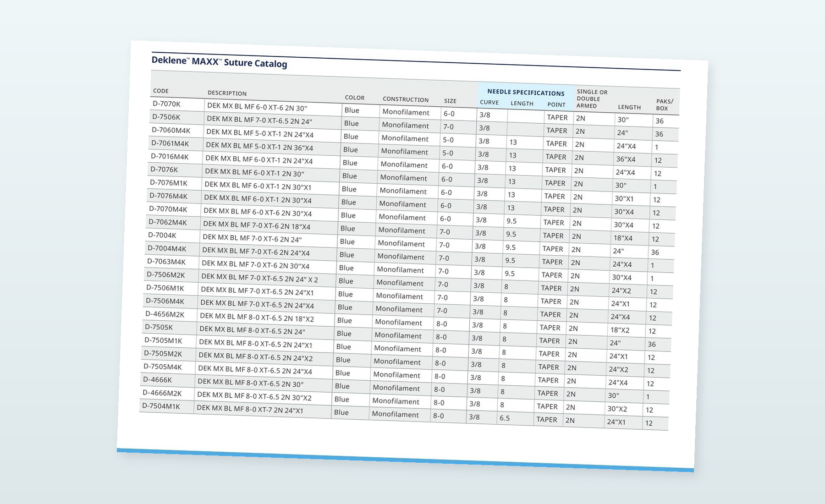The height and width of the screenshot is (504, 825).
Task: Click the 18"X4 suture length value
Action: tap(623, 238)
